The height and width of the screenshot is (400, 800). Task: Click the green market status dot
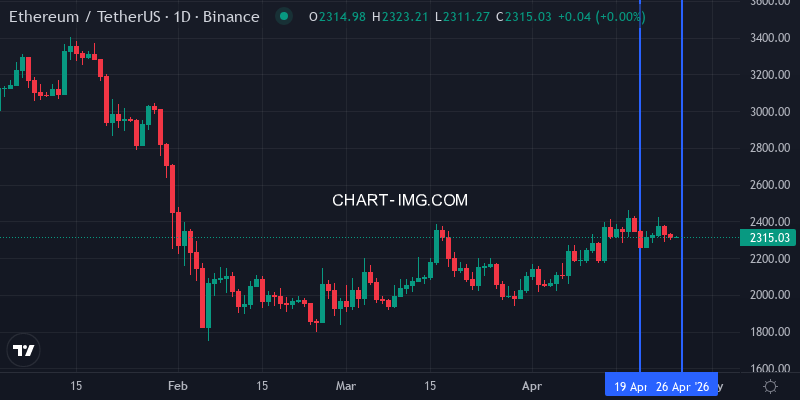(x=284, y=16)
